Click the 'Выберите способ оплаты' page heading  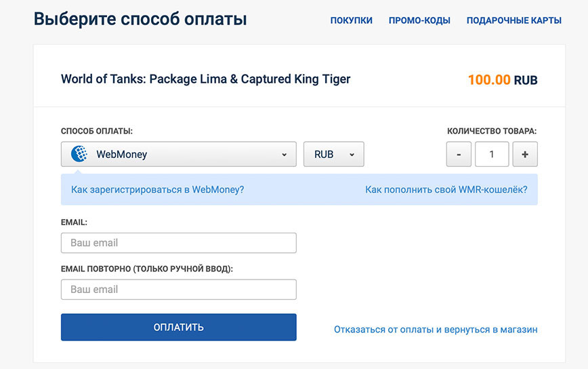pos(140,19)
